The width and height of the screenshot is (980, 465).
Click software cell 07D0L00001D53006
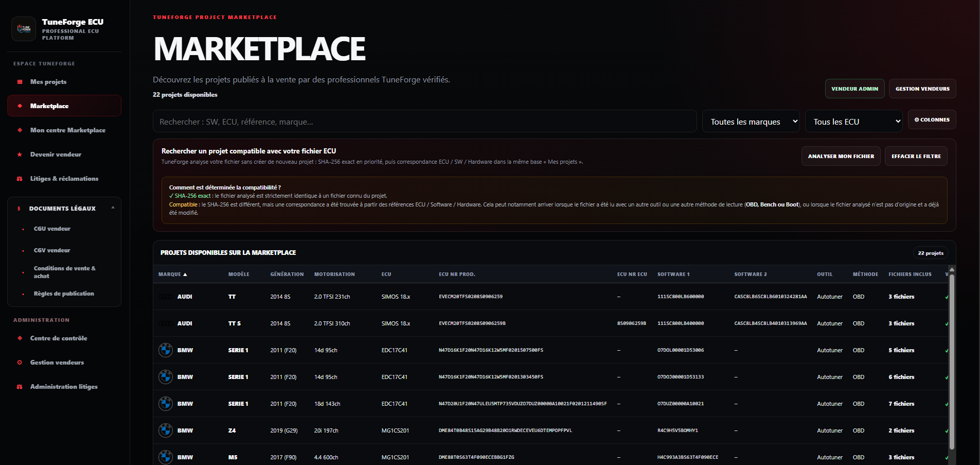[x=681, y=350]
